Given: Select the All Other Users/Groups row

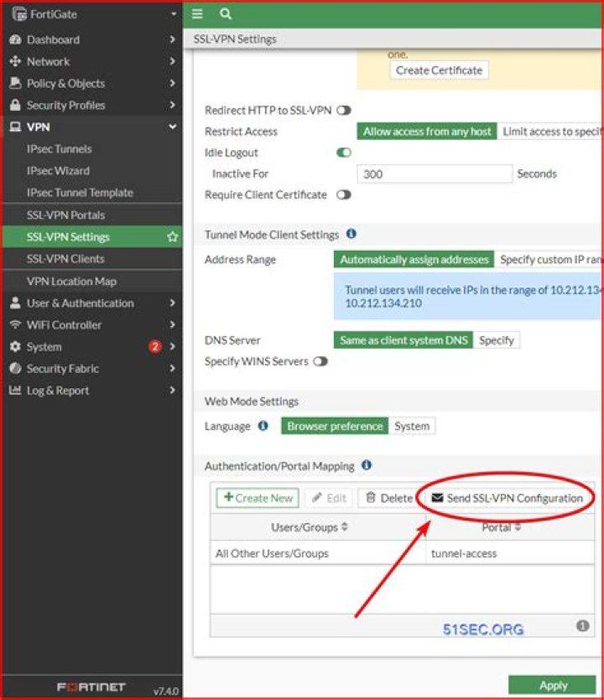Looking at the screenshot, I should [402, 553].
